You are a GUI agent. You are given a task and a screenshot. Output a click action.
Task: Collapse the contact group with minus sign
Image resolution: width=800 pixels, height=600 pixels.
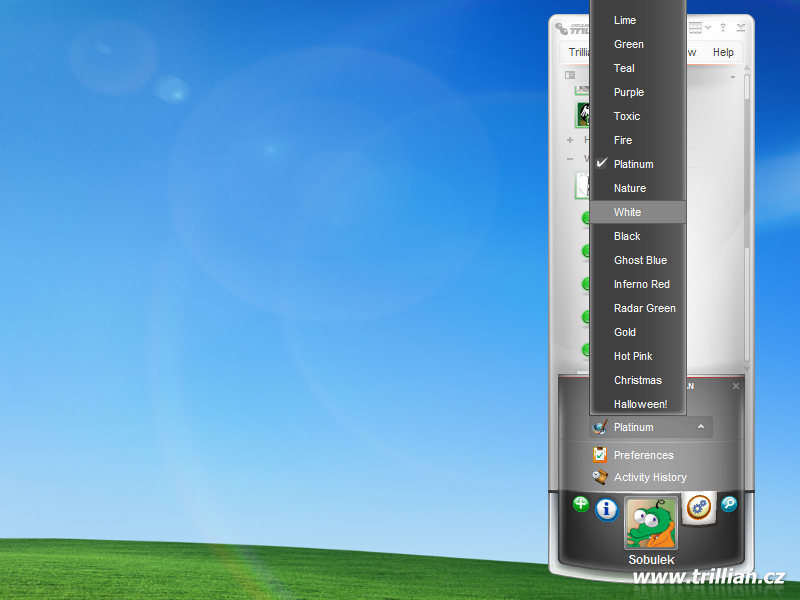570,159
